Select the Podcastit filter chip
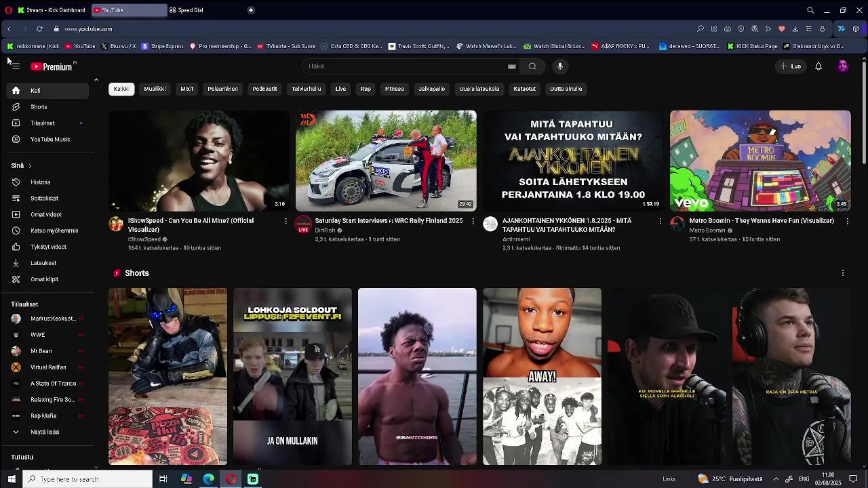This screenshot has width=868, height=488. point(264,89)
